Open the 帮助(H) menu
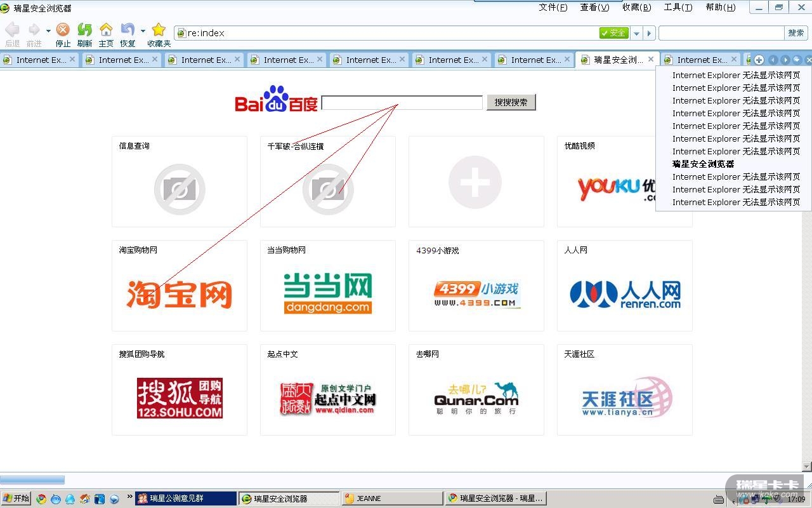Image resolution: width=812 pixels, height=508 pixels. 721,8
